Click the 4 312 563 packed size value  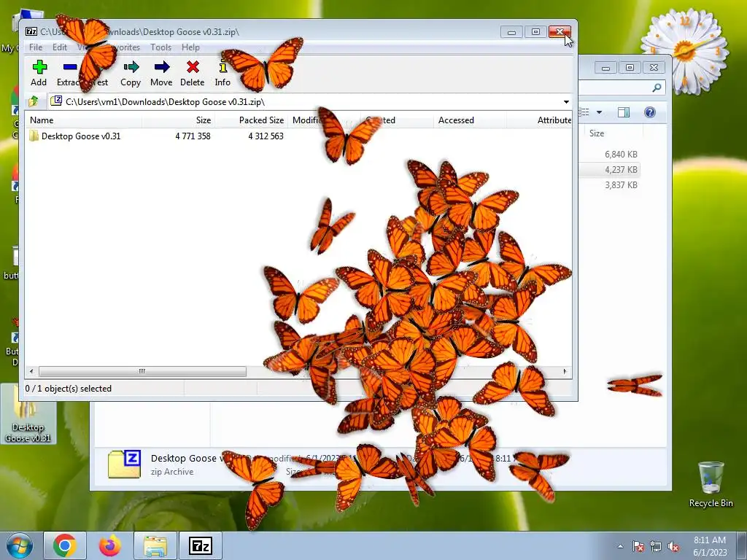coord(266,136)
